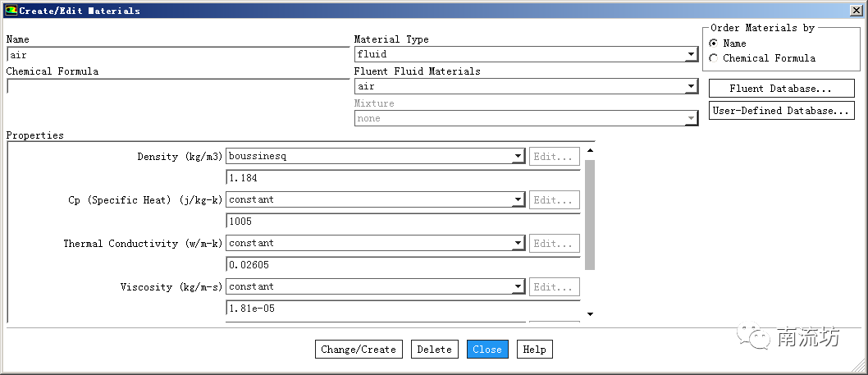Click the Fluent icon in title bar

(x=11, y=11)
